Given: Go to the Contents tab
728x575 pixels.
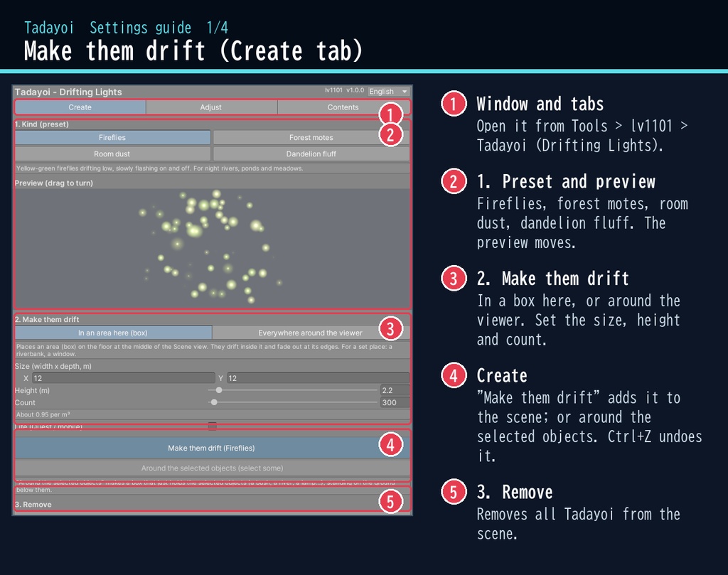Looking at the screenshot, I should click(343, 107).
